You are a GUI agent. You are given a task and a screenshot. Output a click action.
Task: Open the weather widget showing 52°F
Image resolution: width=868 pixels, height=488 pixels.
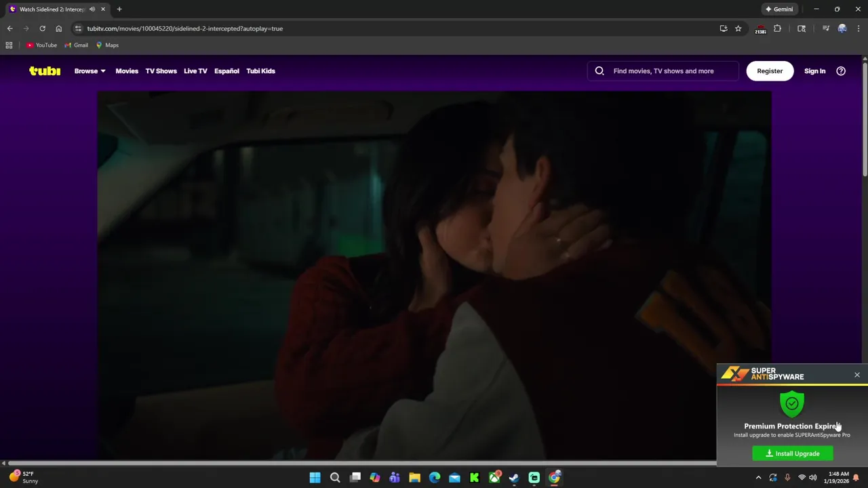click(x=23, y=477)
